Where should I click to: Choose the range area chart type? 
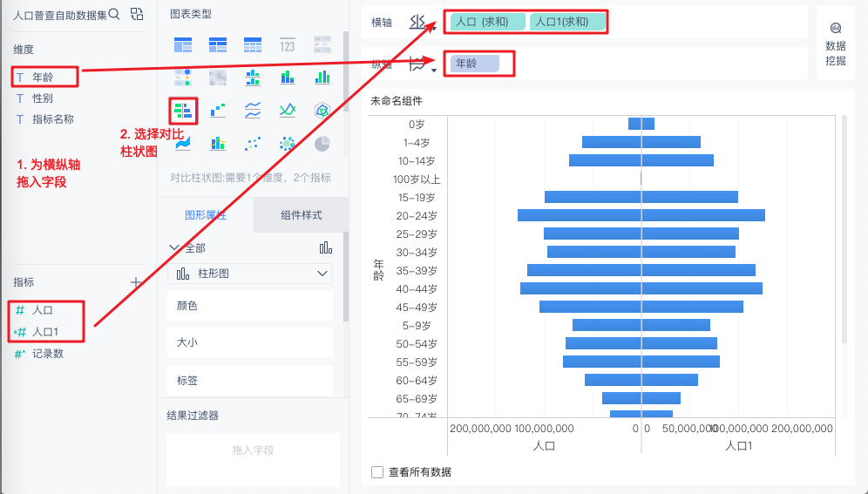(183, 144)
